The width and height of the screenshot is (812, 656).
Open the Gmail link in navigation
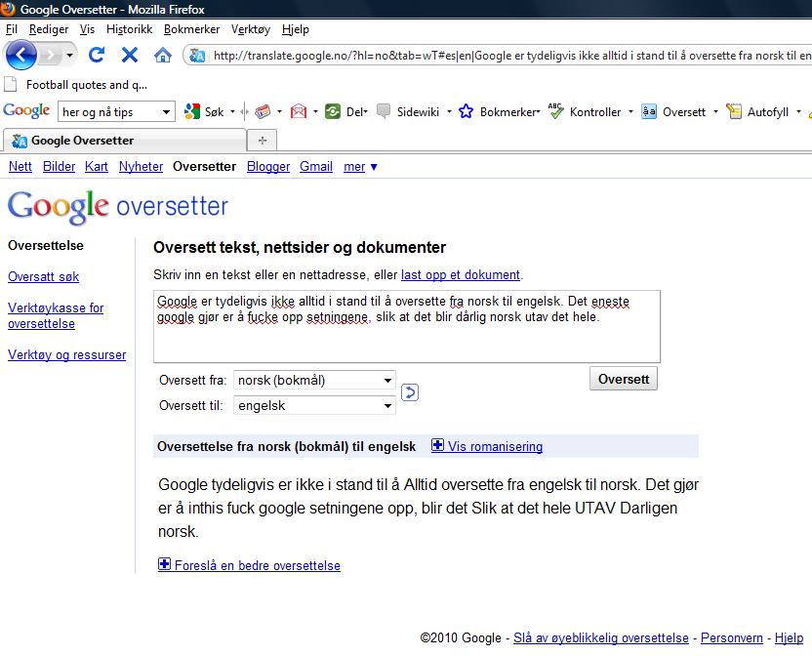tap(316, 166)
